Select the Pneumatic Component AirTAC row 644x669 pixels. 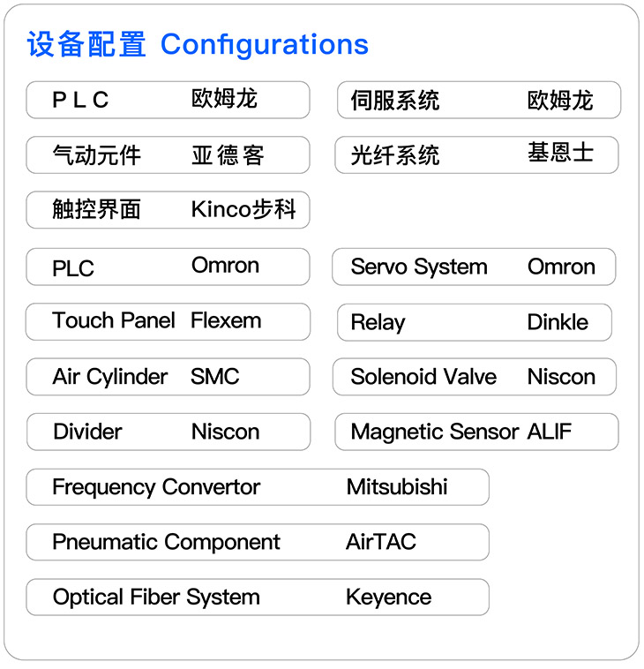257,542
